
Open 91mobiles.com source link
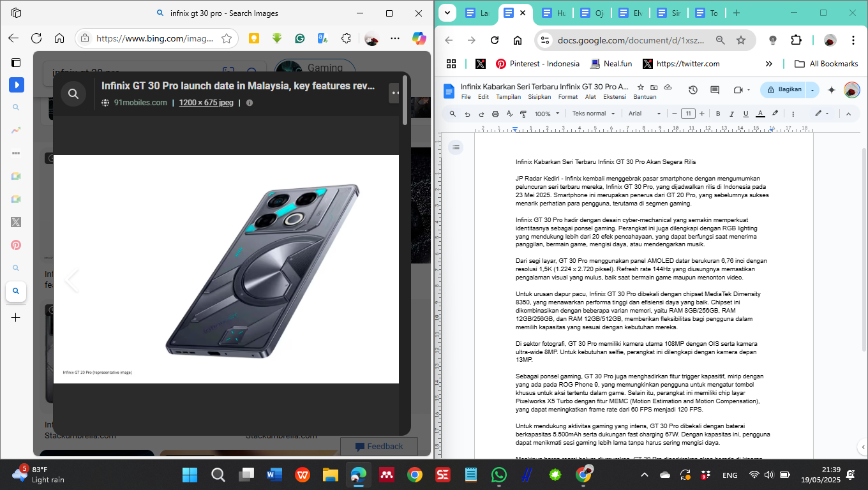(x=140, y=103)
